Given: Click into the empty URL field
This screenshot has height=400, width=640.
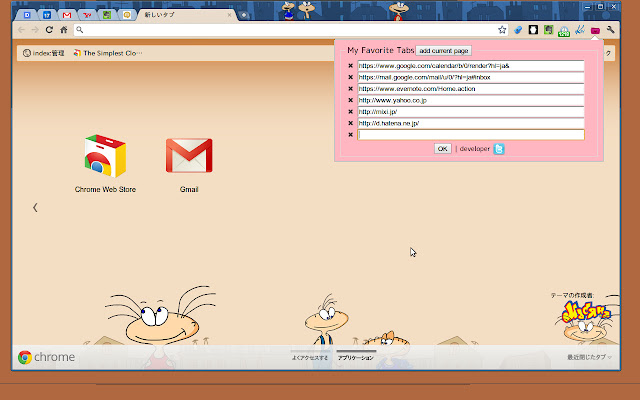Looking at the screenshot, I should pyautogui.click(x=471, y=135).
